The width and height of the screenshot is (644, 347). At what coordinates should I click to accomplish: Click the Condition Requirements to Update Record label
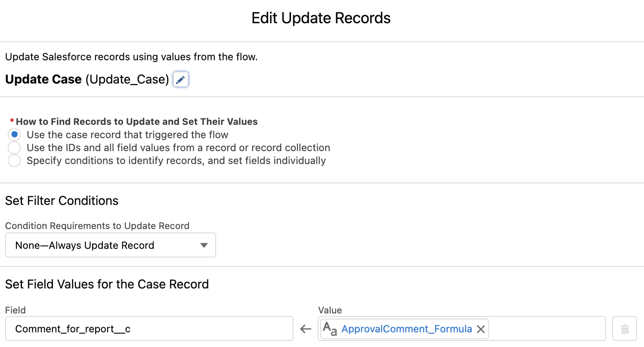pyautogui.click(x=97, y=226)
